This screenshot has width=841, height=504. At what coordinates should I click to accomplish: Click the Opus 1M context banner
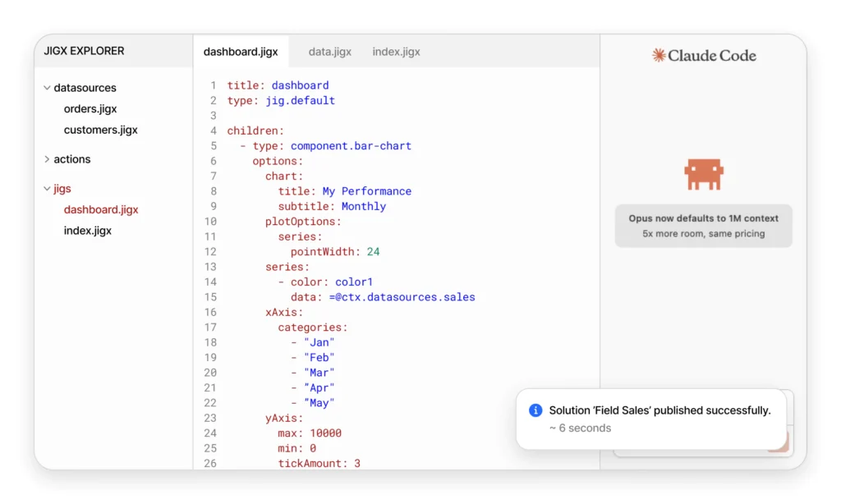(x=703, y=226)
